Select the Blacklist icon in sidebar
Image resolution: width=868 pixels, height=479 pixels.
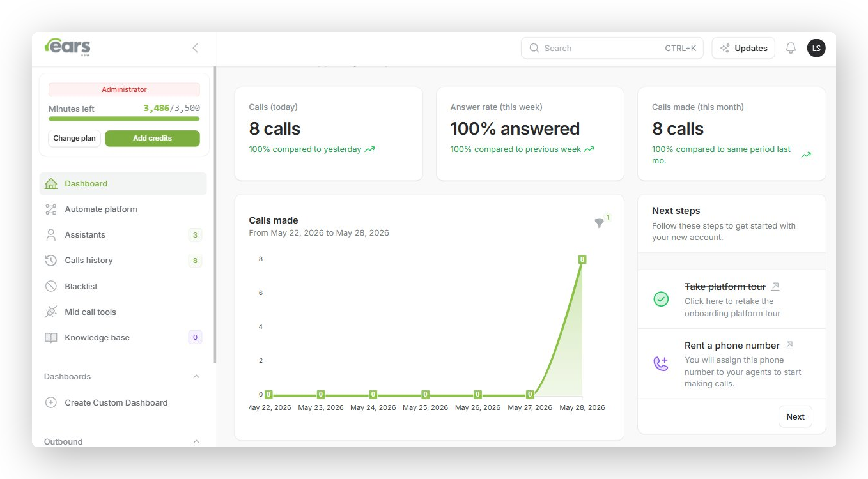pyautogui.click(x=51, y=286)
